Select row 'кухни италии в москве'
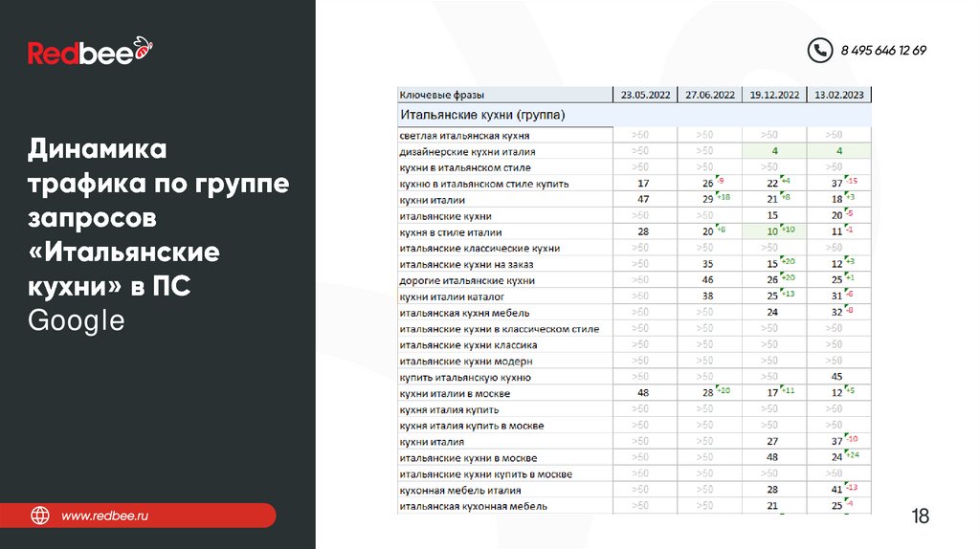The width and height of the screenshot is (980, 549). click(635, 393)
